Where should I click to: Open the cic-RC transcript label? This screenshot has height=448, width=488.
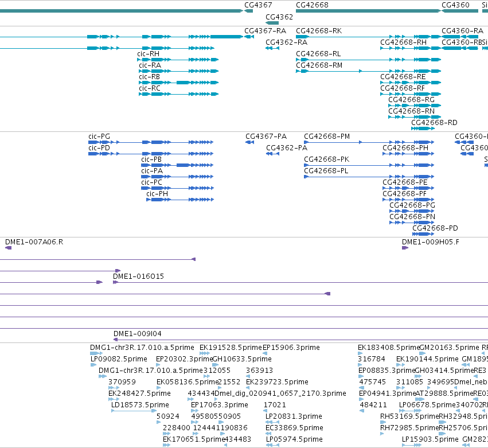click(x=150, y=88)
